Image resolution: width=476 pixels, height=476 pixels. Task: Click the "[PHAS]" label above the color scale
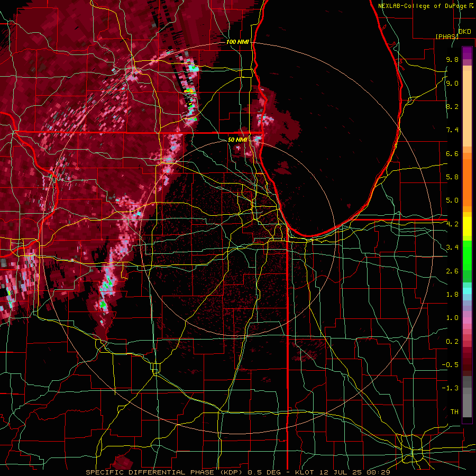pos(447,36)
